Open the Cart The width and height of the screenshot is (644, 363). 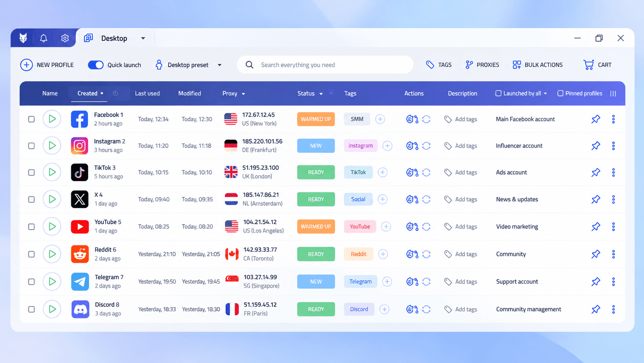click(597, 65)
